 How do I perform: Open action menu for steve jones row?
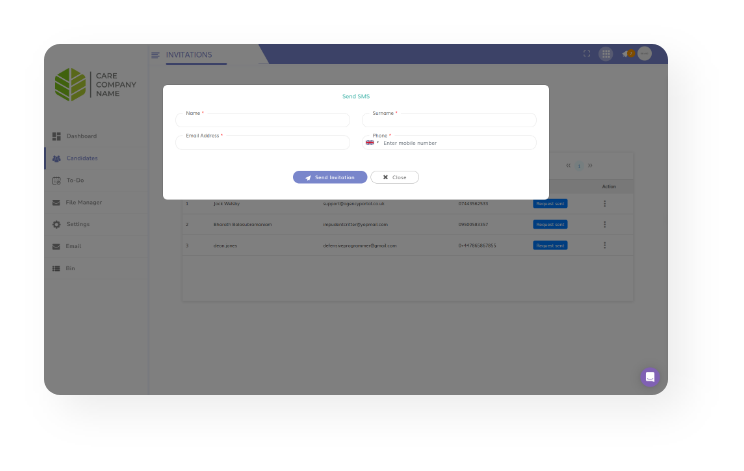(x=604, y=245)
